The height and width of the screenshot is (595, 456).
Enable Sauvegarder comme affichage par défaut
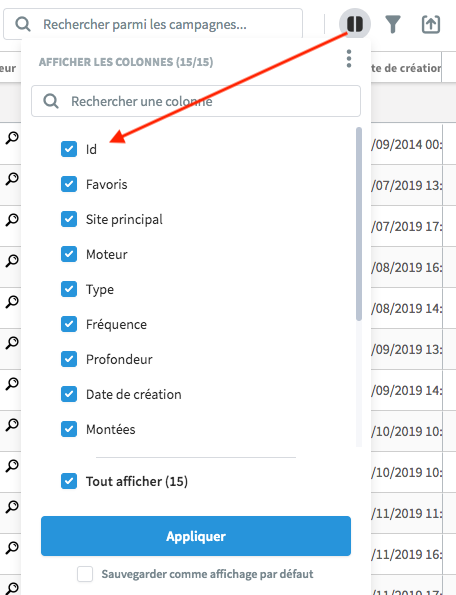pyautogui.click(x=85, y=574)
